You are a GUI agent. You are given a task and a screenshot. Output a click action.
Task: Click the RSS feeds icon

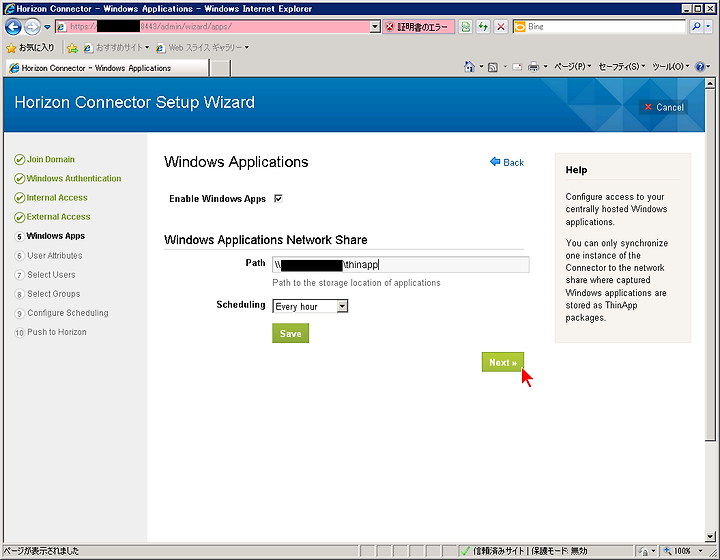493,67
